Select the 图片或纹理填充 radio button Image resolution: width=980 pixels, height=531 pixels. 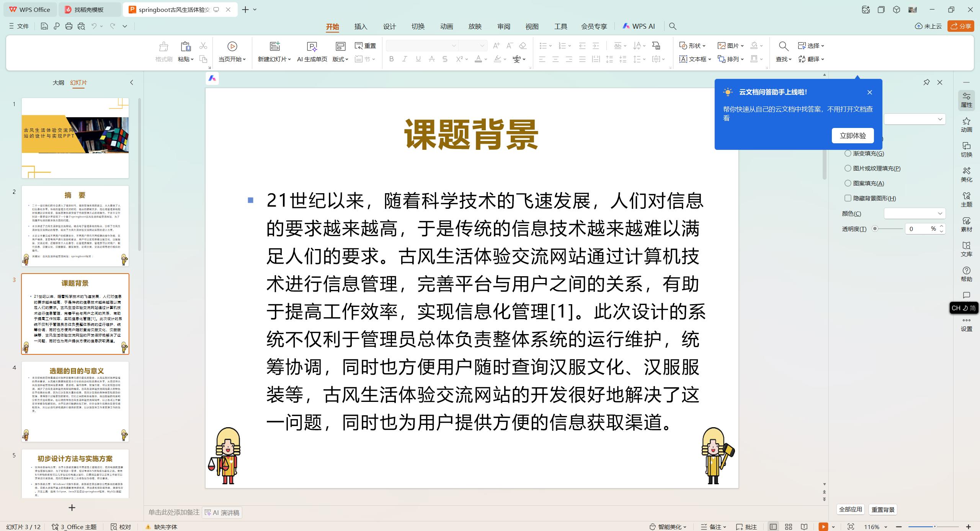[x=848, y=168]
